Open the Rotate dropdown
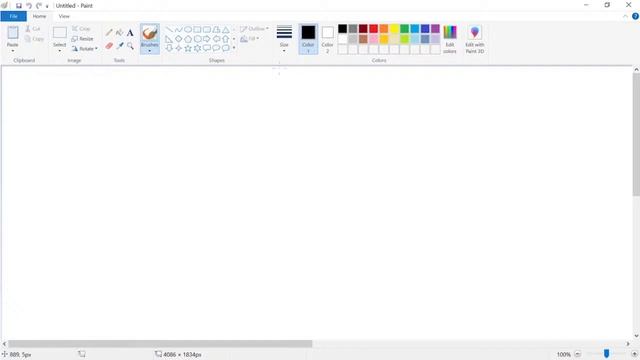 [85, 49]
